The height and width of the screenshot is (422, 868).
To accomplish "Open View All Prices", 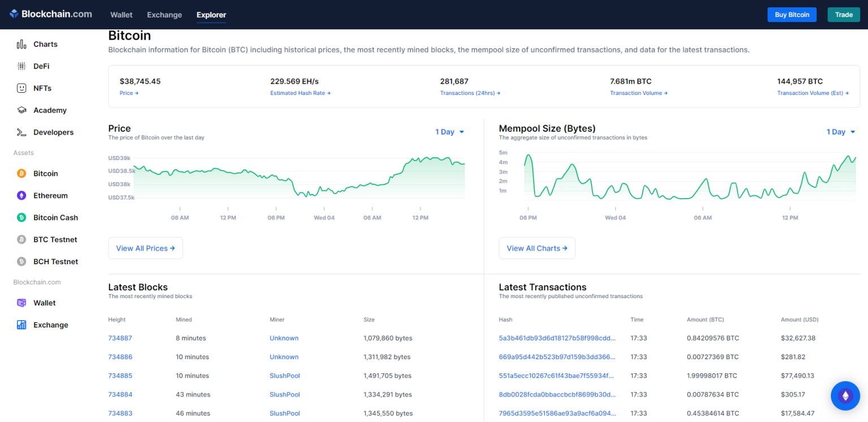I will click(145, 248).
